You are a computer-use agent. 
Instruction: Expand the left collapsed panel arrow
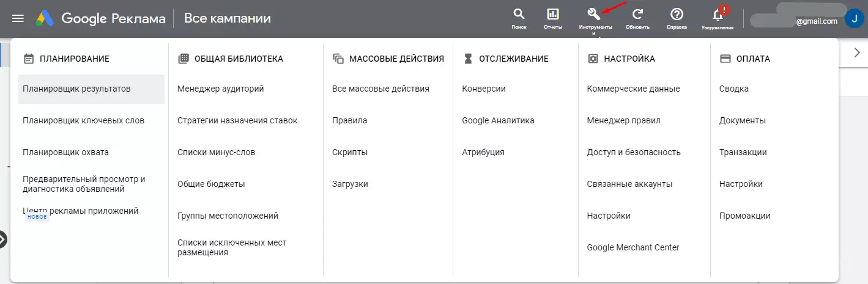[x=2, y=239]
